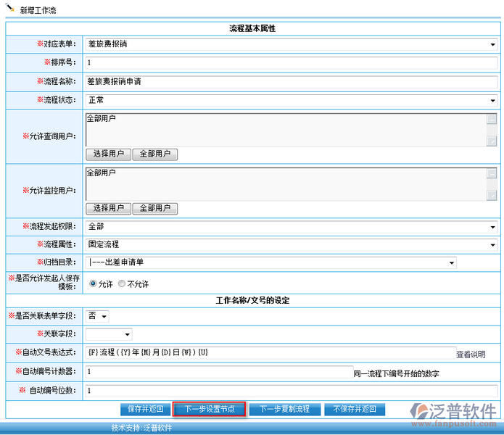
Task: Open the empty 关联字段 dropdown
Action: click(109, 334)
